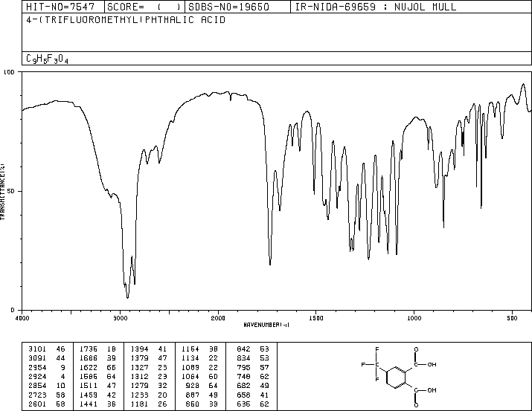Click the 1500 wavenumber axis label

[316, 318]
